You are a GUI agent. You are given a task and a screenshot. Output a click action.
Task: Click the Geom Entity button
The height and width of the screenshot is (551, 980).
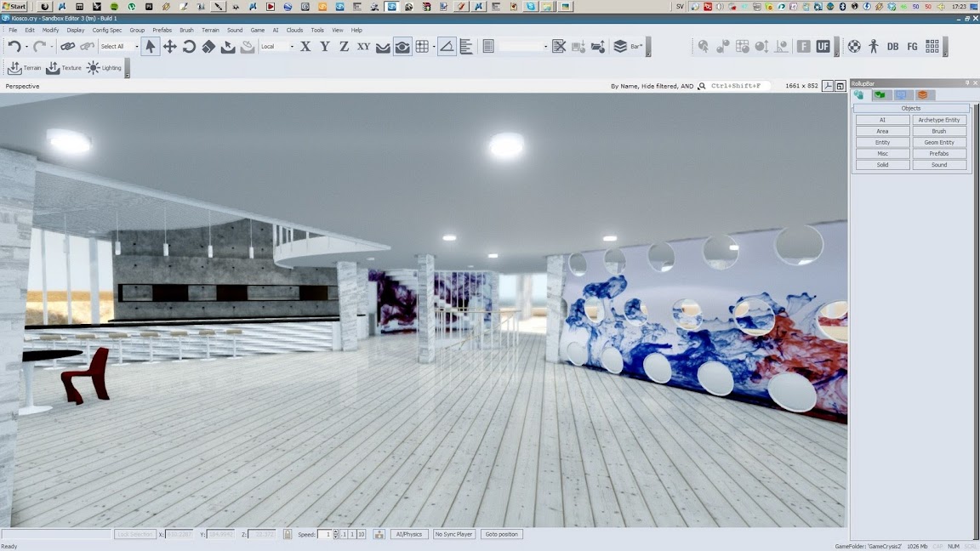click(x=939, y=143)
